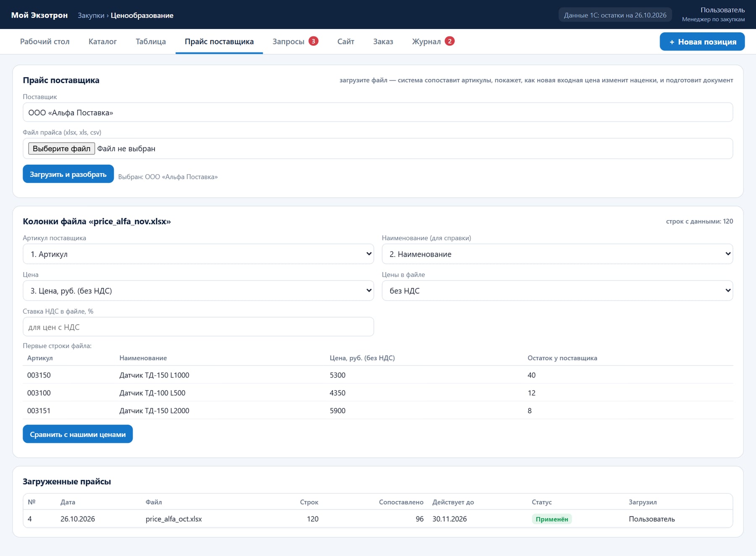
Task: Open the Заказ tab
Action: coord(383,42)
